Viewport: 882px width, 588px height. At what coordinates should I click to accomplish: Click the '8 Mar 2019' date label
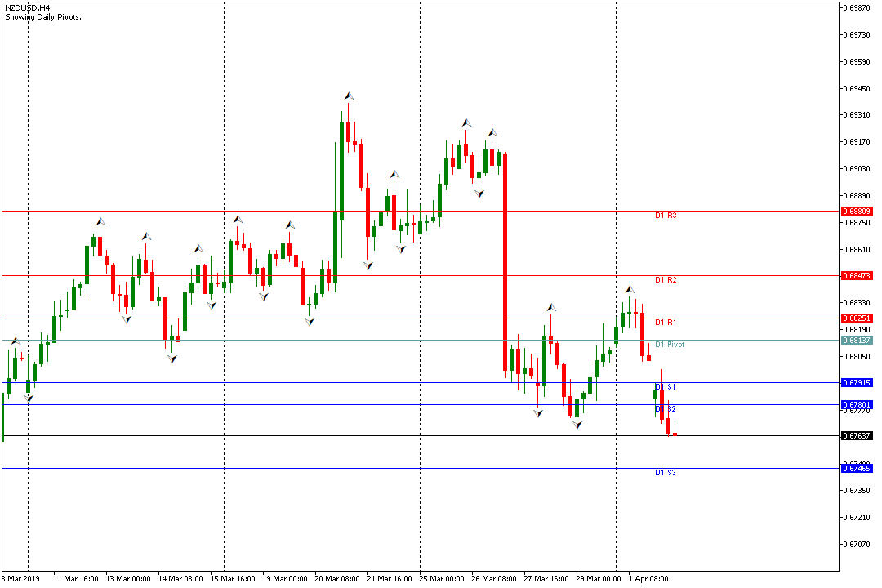pyautogui.click(x=21, y=578)
